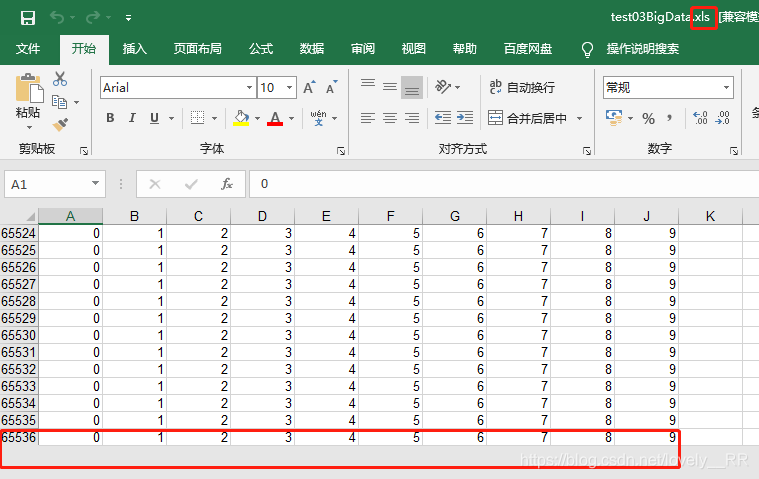Viewport: 759px width, 479px height.
Task: Toggle Center alignment
Action: [x=390, y=118]
